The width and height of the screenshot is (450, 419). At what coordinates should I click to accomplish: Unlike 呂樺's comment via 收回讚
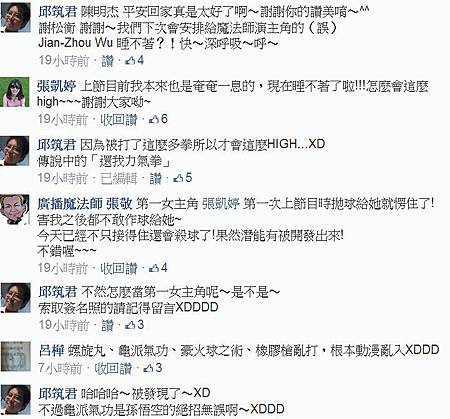pyautogui.click(x=113, y=368)
